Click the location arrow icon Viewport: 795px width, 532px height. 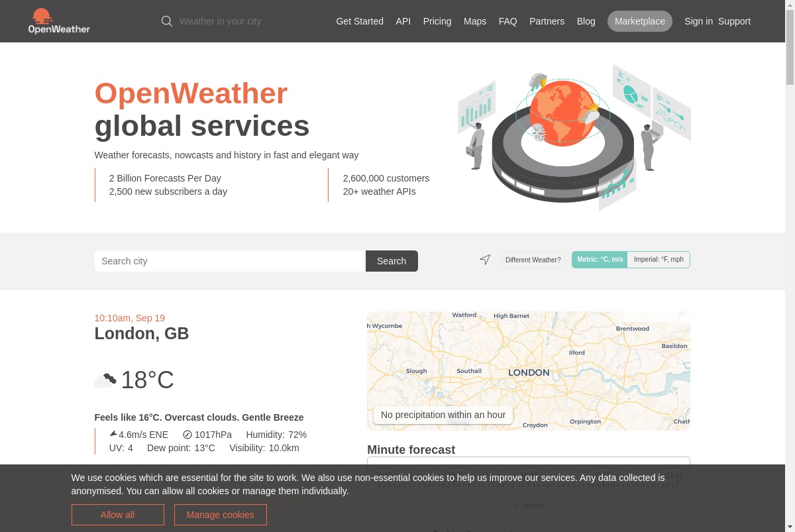(485, 260)
